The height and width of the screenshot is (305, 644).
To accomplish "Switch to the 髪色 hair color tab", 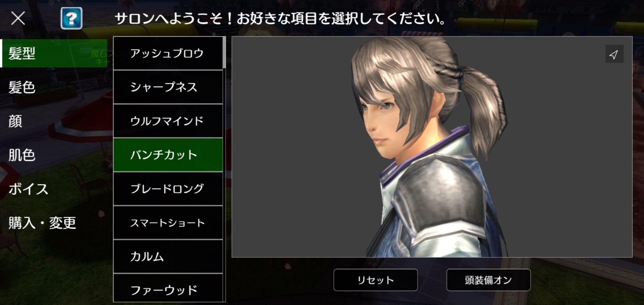I will pos(54,87).
